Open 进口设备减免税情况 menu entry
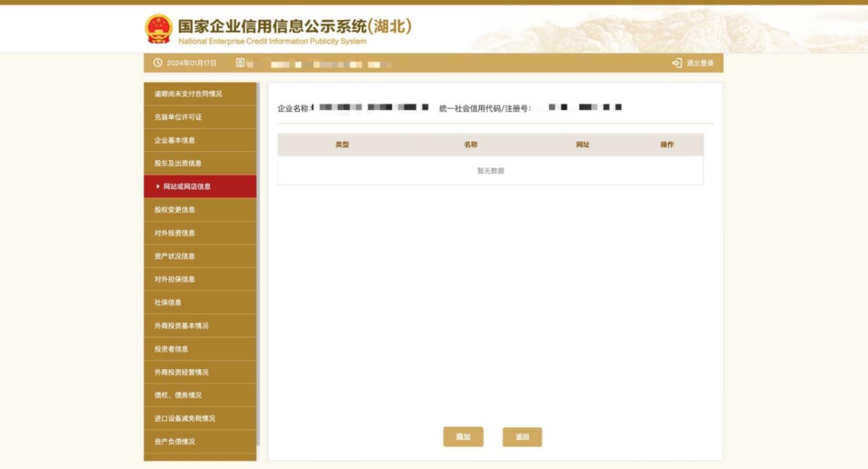 [184, 418]
